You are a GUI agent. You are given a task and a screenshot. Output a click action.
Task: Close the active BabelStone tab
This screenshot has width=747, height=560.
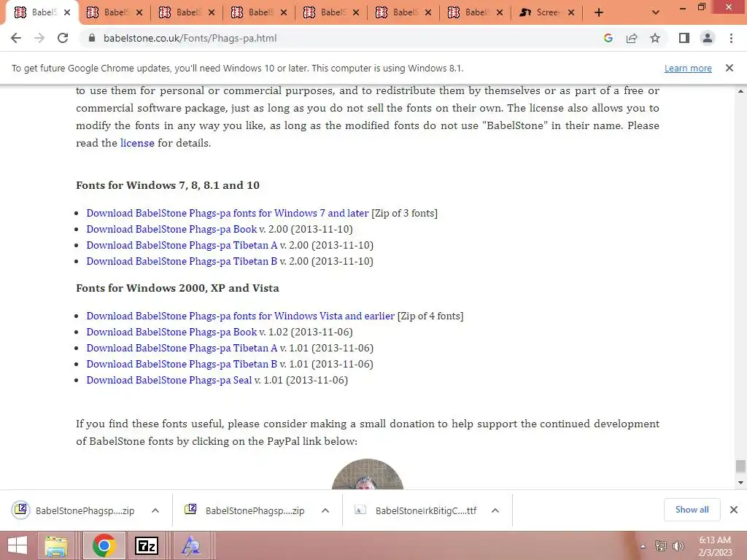(x=67, y=12)
